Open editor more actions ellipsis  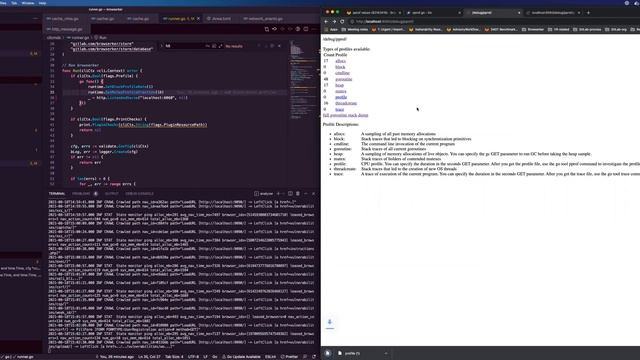point(313,29)
